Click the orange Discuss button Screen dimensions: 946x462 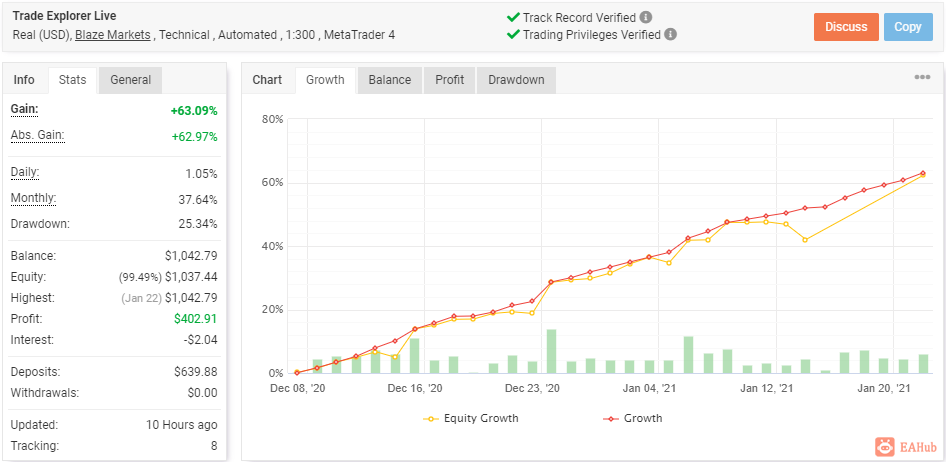(x=846, y=27)
